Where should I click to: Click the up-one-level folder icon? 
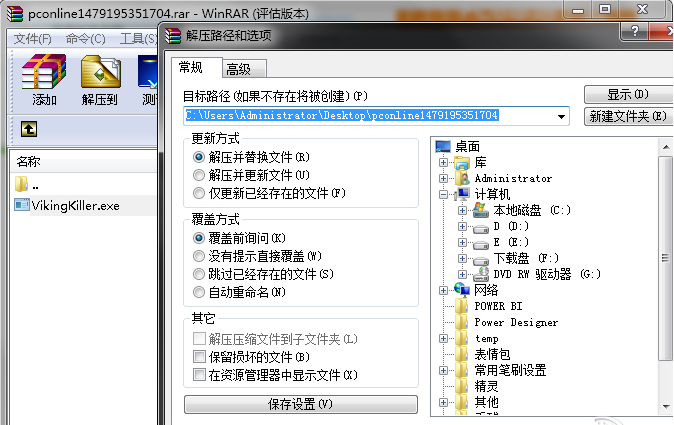coord(30,129)
